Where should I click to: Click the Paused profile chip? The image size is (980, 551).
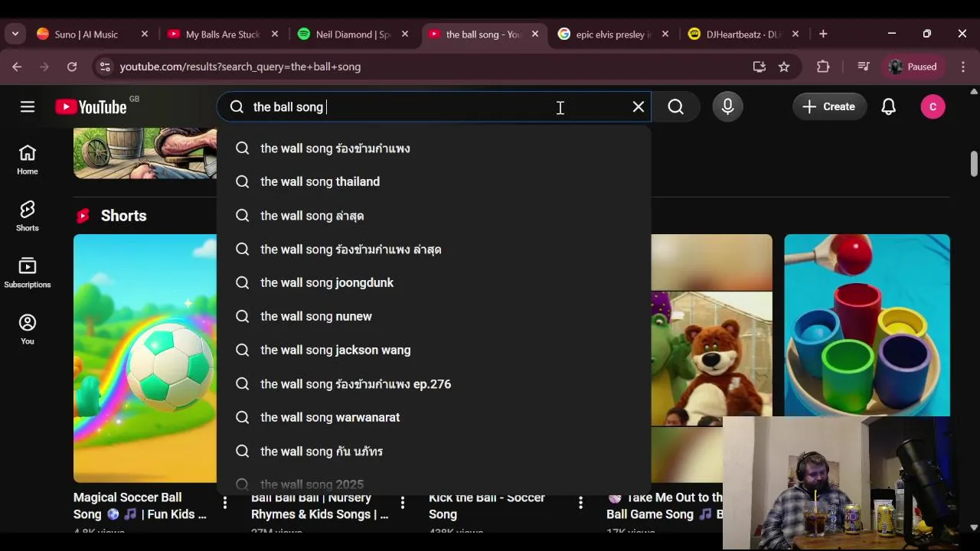(913, 67)
